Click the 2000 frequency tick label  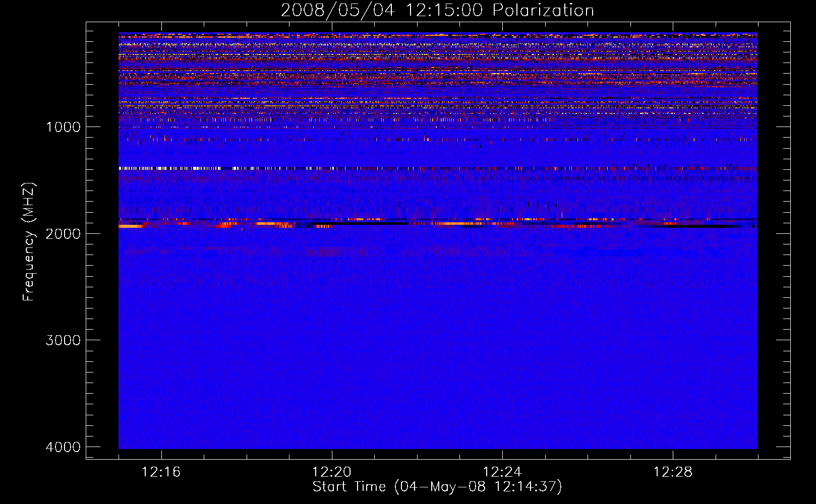tap(63, 233)
